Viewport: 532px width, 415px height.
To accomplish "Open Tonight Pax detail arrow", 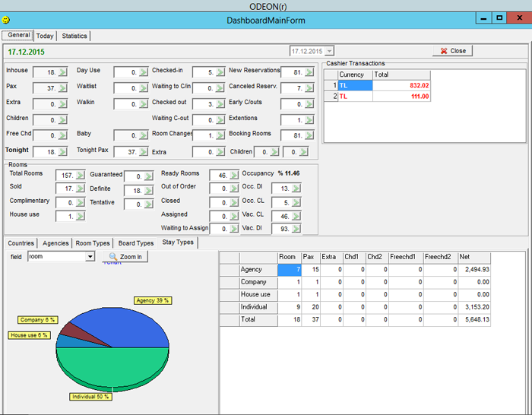I will click(144, 152).
